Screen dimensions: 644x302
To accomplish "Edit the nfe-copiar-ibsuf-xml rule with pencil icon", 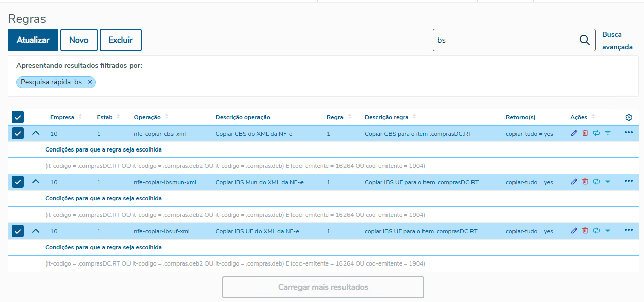I will coord(574,231).
